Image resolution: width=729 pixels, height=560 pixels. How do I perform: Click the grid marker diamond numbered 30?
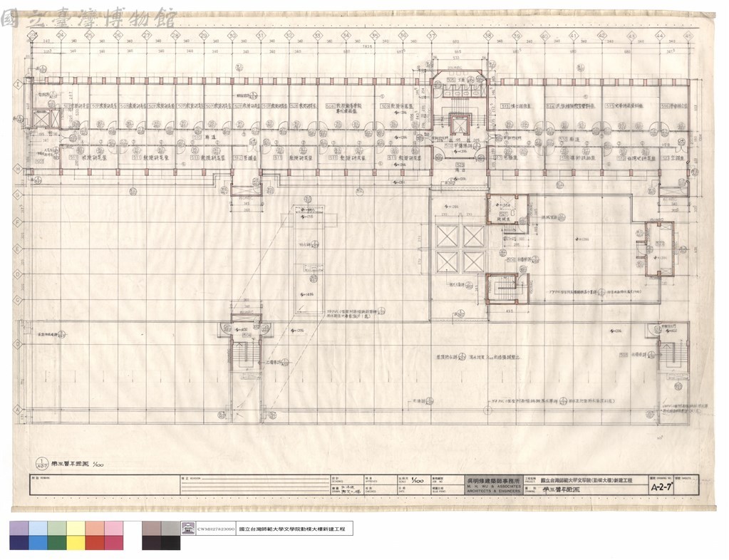tap(232, 35)
